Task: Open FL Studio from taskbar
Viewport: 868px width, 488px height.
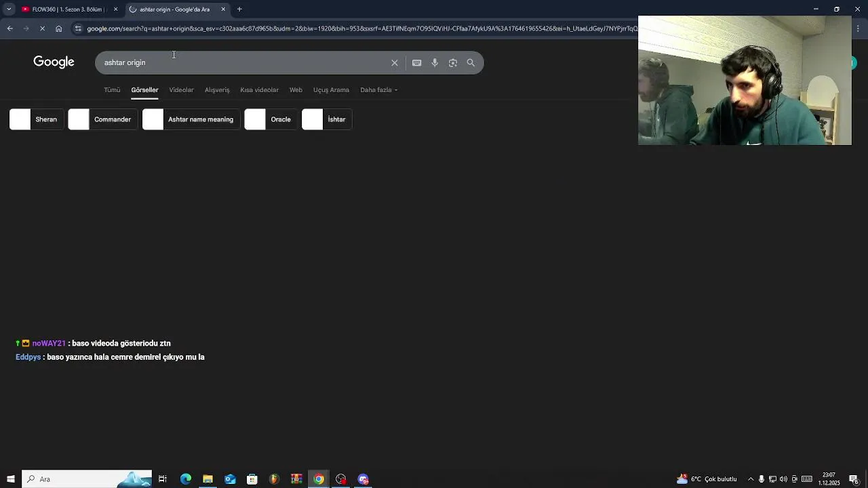Action: [x=274, y=479]
